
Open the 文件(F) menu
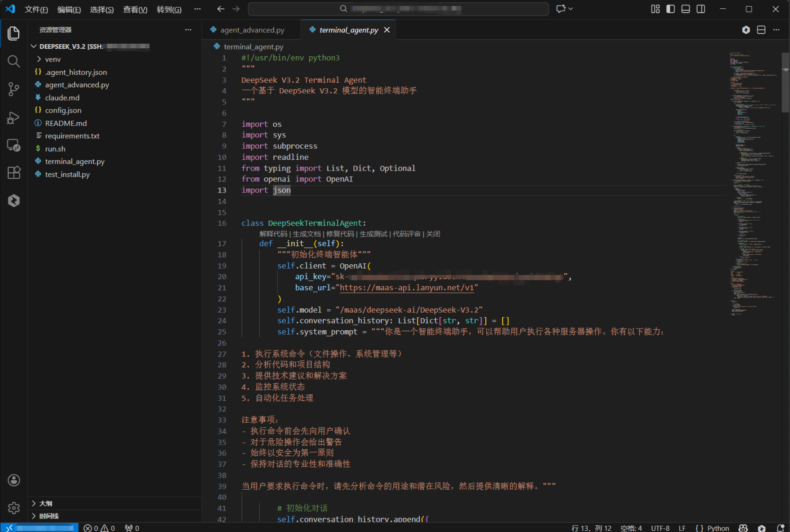36,9
